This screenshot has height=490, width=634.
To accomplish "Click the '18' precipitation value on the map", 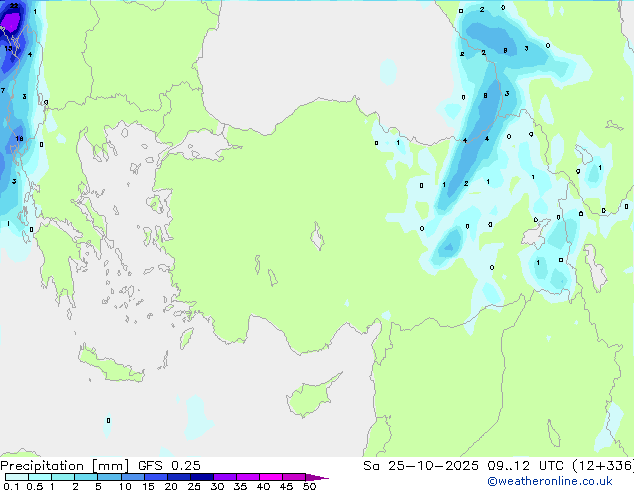I will 19,139.
